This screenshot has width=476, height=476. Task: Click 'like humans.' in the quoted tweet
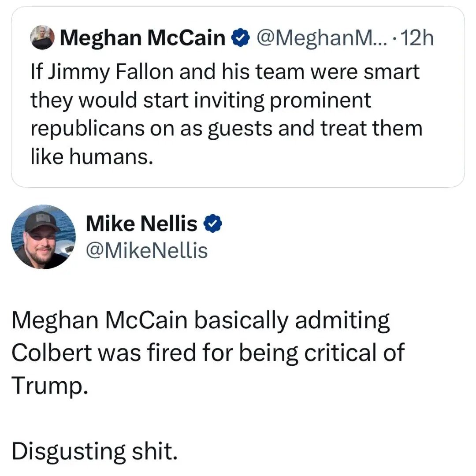(x=92, y=157)
